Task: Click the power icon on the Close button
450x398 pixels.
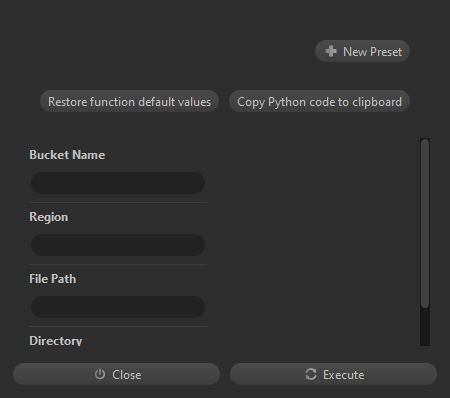Action: click(100, 374)
